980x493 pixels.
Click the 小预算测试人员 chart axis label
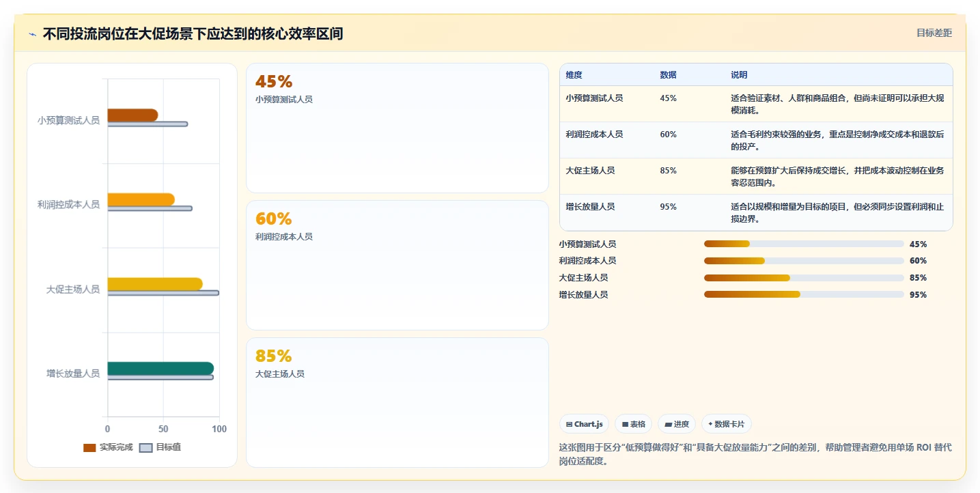click(x=68, y=120)
